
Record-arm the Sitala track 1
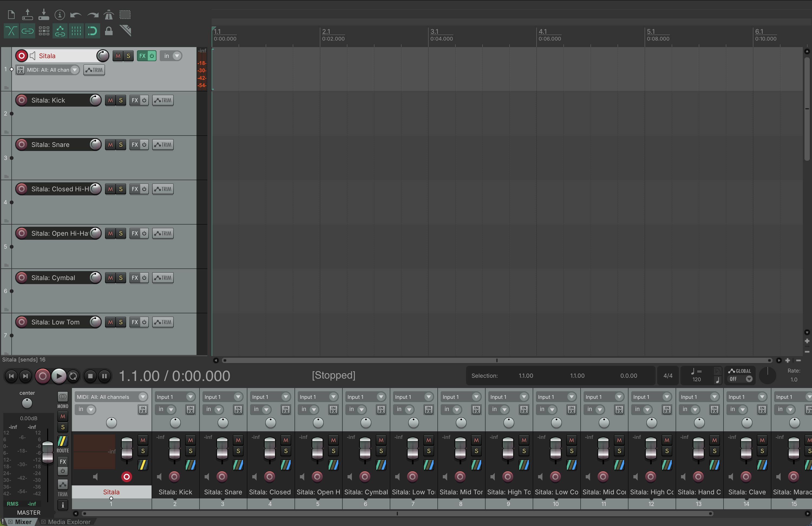point(21,55)
